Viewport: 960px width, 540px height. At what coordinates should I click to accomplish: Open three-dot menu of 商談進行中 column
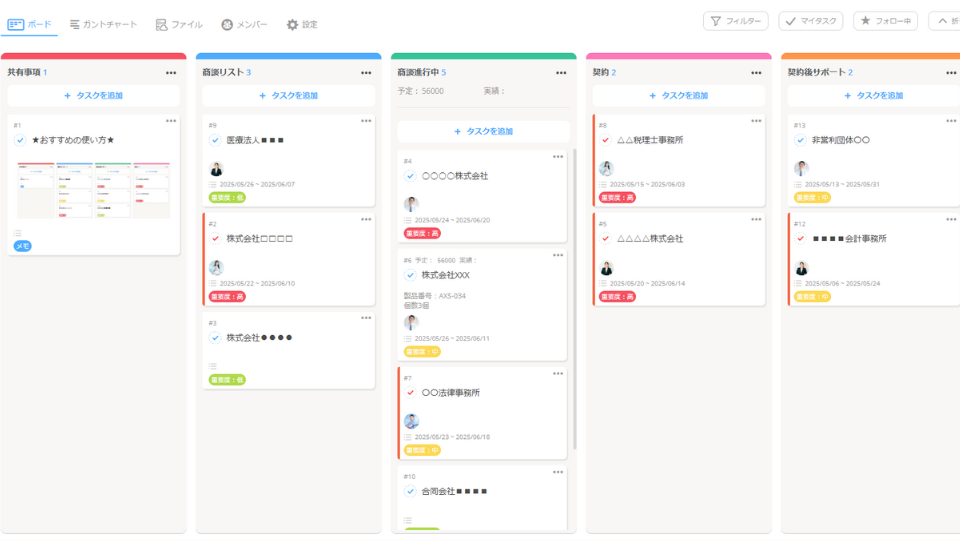pos(561,73)
